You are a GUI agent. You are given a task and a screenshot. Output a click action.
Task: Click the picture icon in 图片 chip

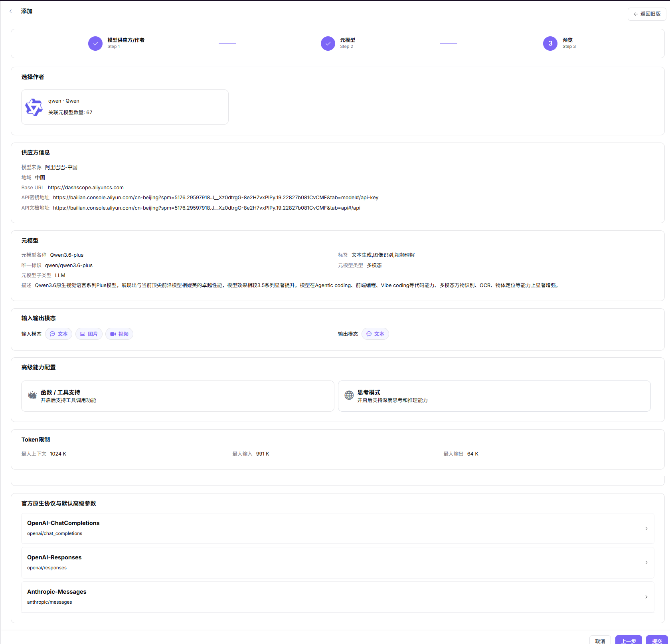(x=83, y=334)
